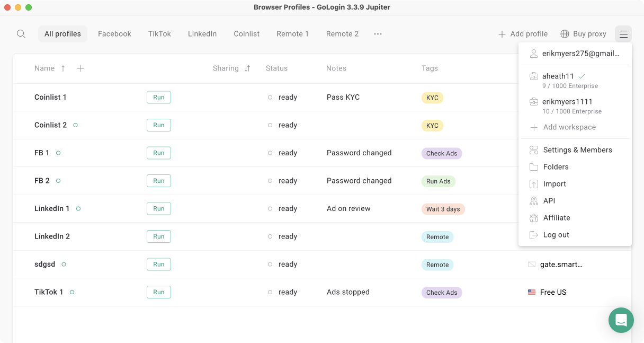Viewport: 644px width, 343px height.
Task: Open the search magnifier icon
Action: point(21,34)
